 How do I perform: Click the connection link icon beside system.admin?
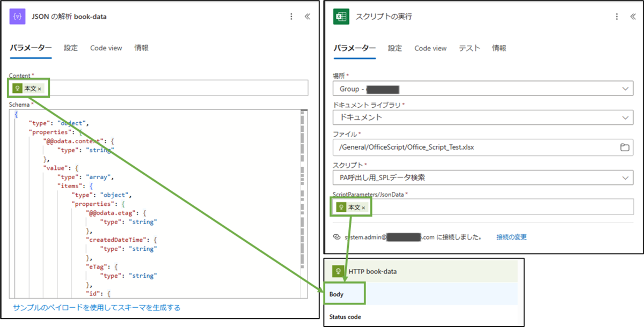(336, 236)
